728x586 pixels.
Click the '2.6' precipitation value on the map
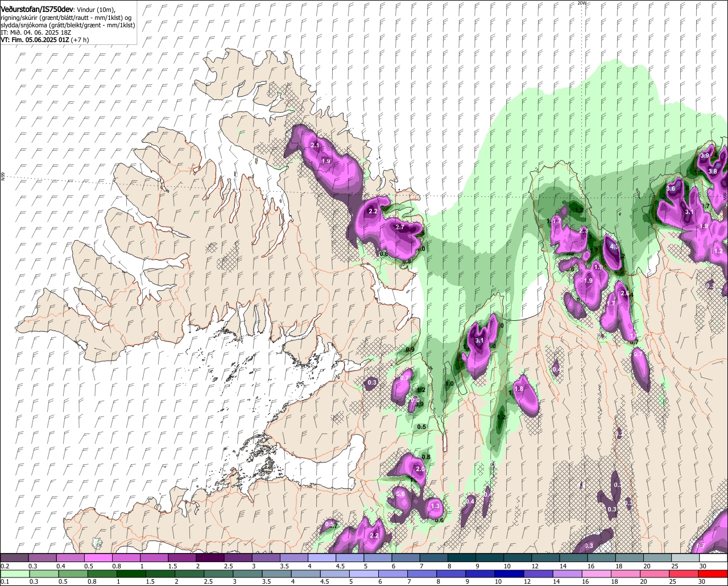pyautogui.click(x=624, y=293)
